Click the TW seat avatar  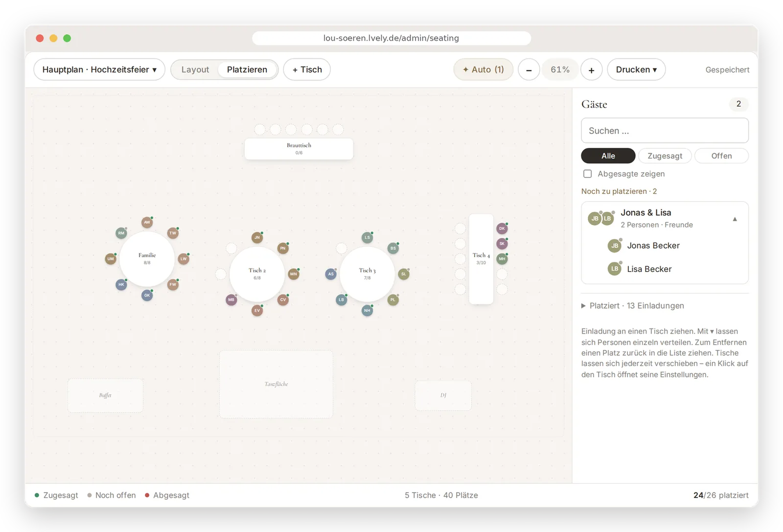tap(173, 233)
